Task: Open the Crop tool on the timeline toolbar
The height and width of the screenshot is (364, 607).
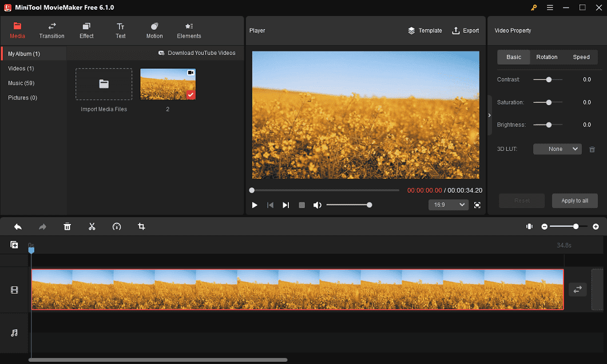Action: pos(141,226)
